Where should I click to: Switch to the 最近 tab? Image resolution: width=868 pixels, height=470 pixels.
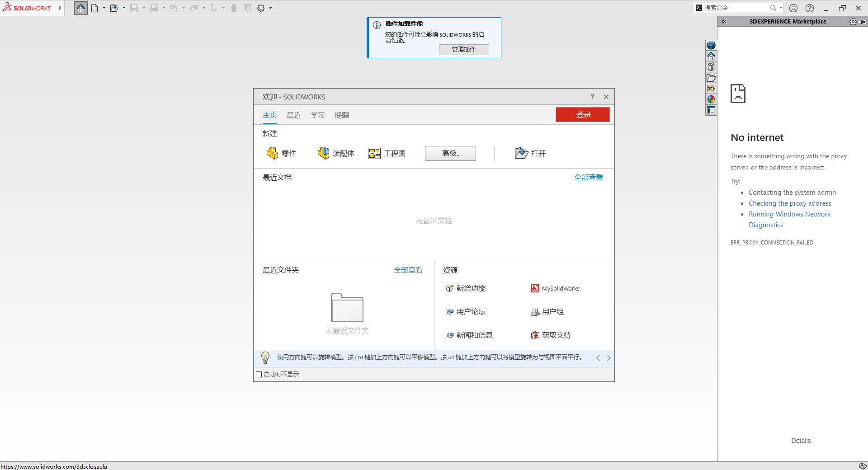coord(293,115)
